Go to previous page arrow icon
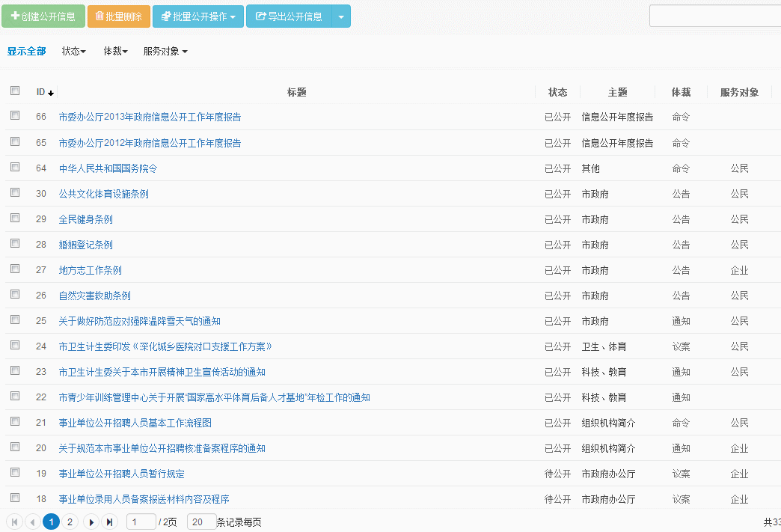781x532 pixels. pyautogui.click(x=33, y=522)
